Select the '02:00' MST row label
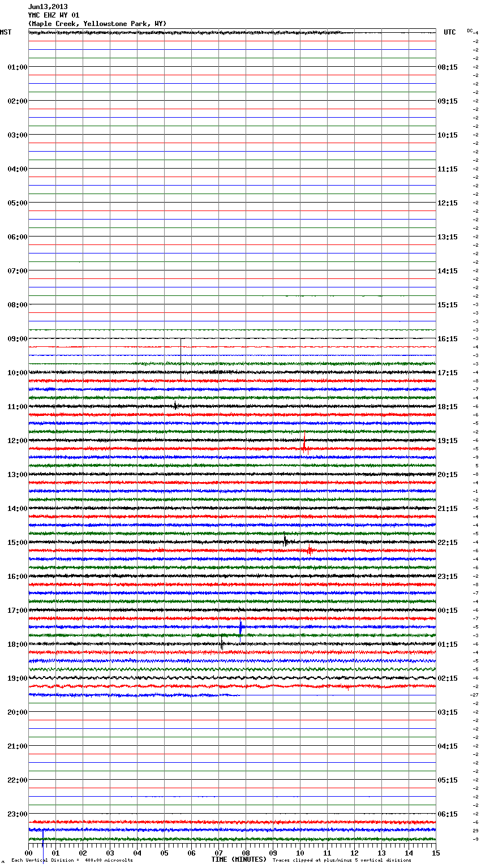481x868 pixels. tap(17, 101)
